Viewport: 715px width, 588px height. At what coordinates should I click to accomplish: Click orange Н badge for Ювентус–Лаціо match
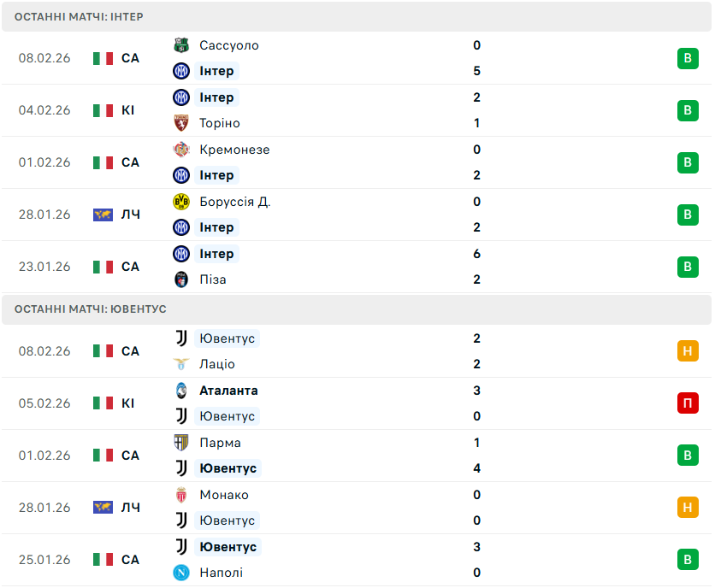tap(688, 351)
